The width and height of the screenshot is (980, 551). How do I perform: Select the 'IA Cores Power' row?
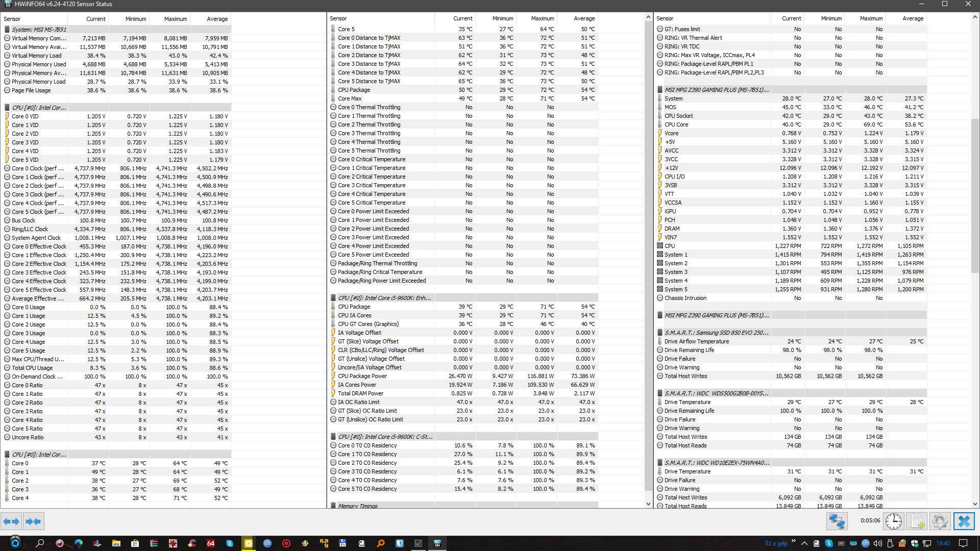coord(463,385)
